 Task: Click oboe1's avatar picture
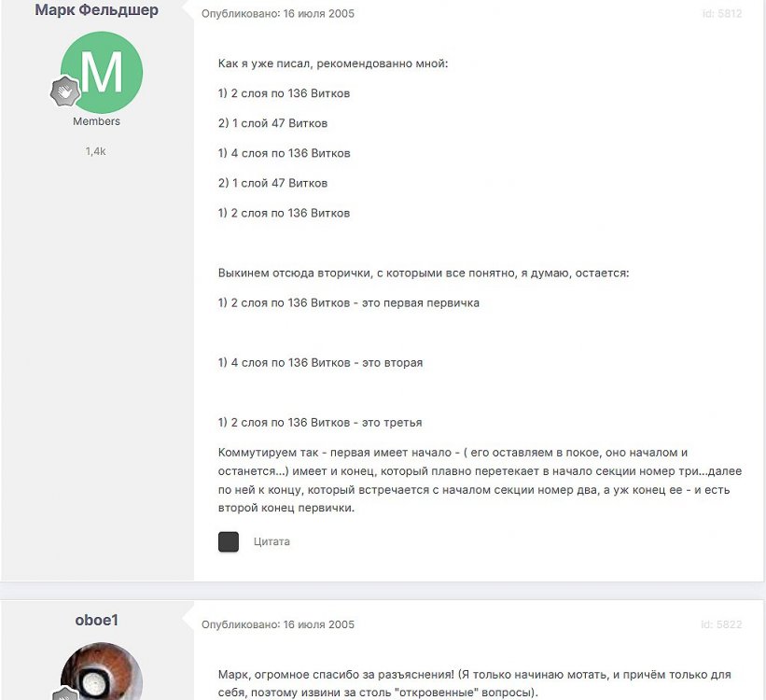[102, 671]
